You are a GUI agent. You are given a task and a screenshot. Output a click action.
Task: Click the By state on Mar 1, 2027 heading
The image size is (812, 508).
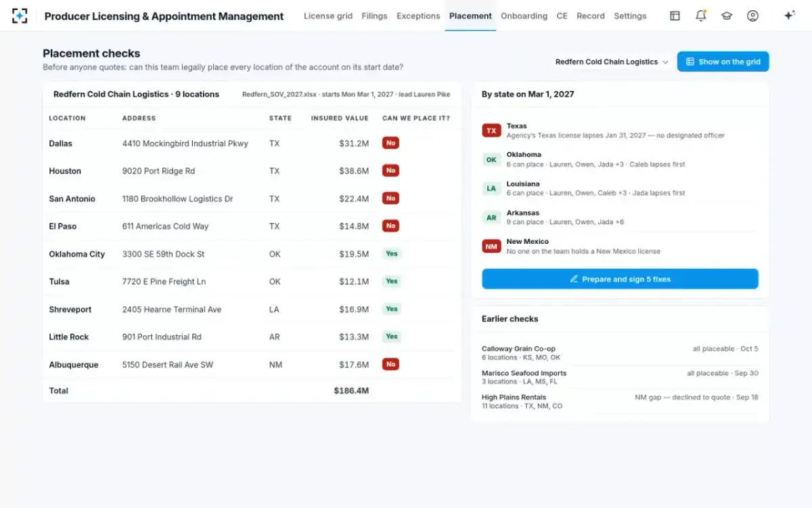[x=528, y=94]
